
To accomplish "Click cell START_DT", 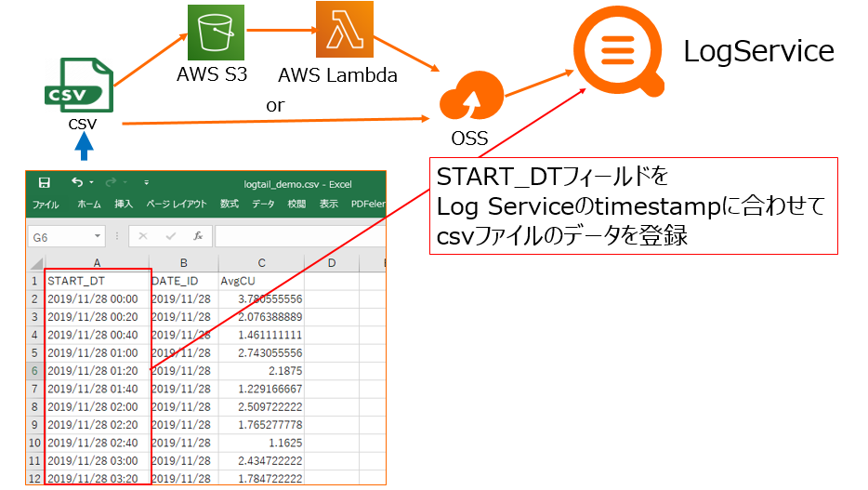I will (x=97, y=282).
